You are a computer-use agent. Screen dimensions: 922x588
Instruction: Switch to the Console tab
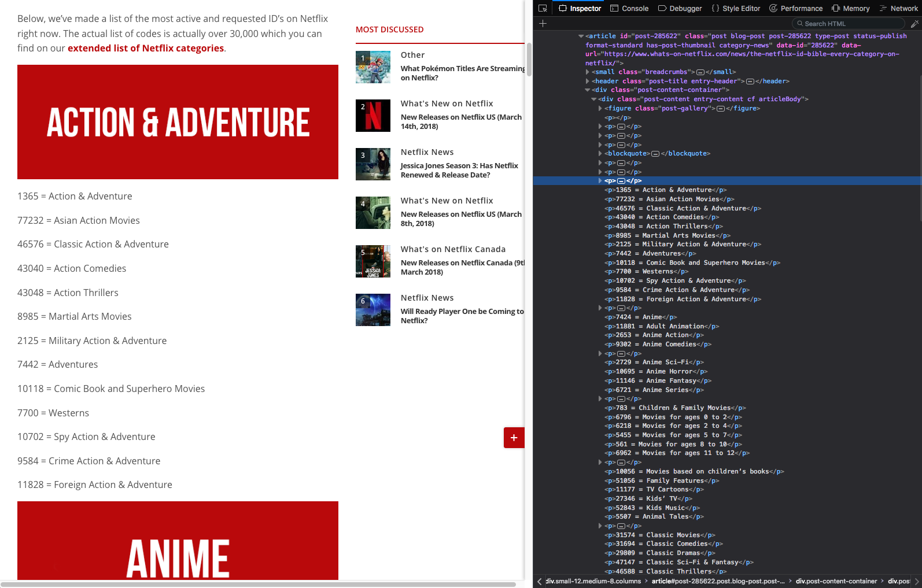tap(629, 8)
